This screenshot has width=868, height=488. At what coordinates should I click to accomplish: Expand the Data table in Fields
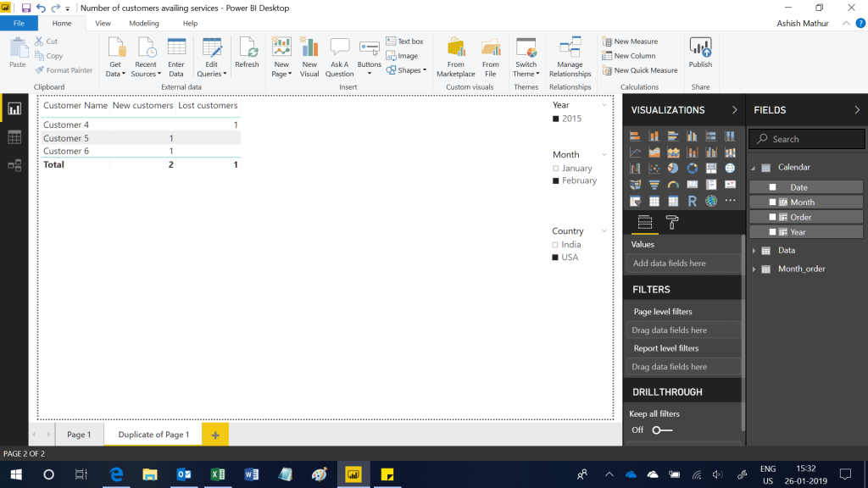[754, 251]
